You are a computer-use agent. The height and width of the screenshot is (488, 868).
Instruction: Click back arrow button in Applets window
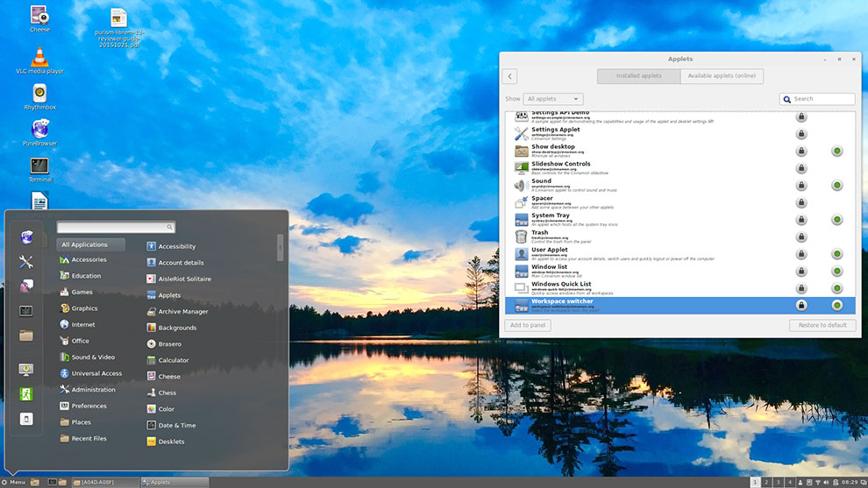[x=509, y=76]
